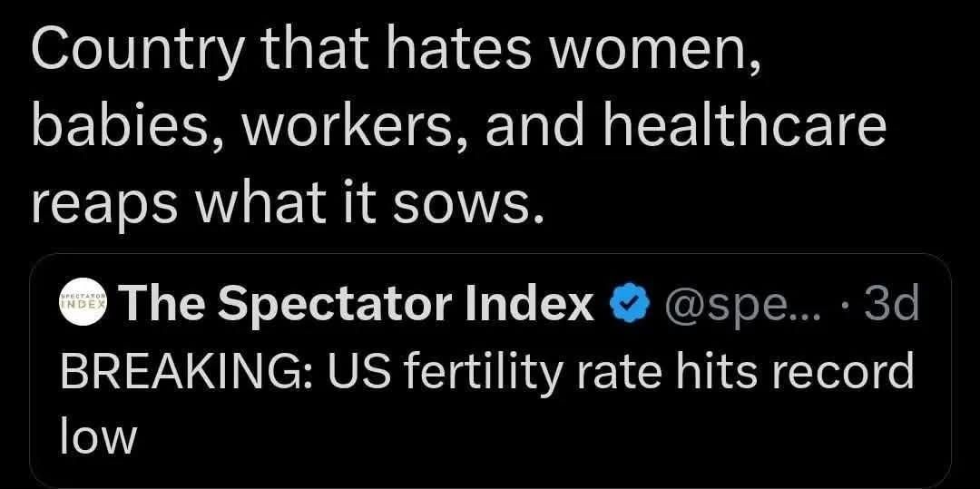
Task: Click the word low in quoted post
Action: [98, 435]
